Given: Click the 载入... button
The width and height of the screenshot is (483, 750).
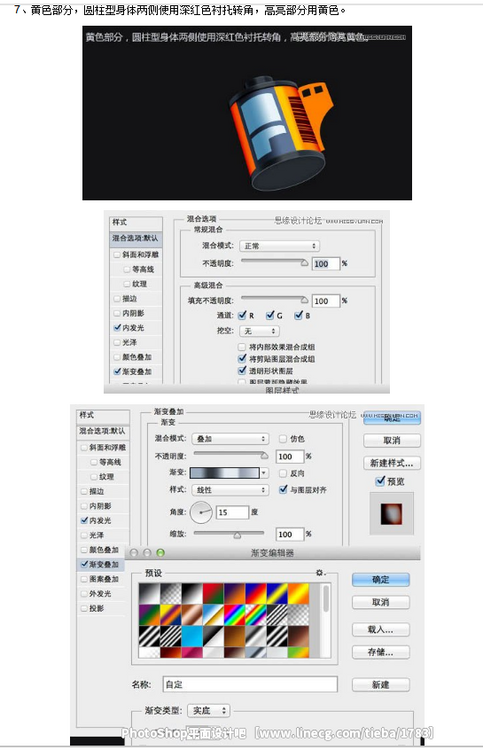Looking at the screenshot, I should 381,629.
